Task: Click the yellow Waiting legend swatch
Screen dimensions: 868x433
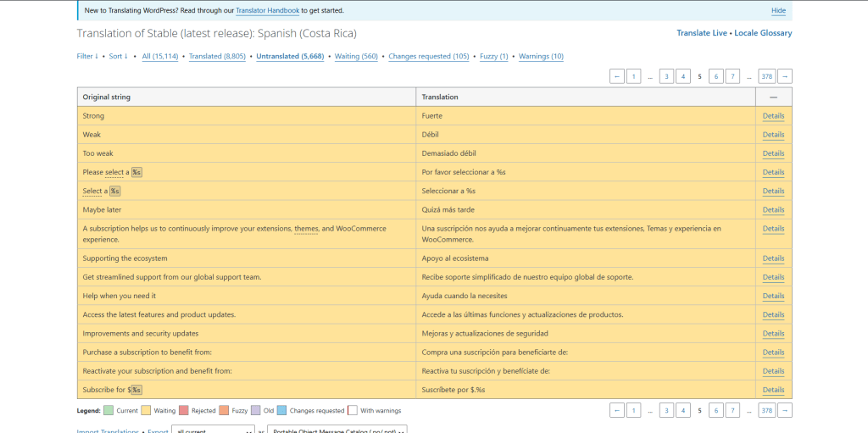Action: [x=146, y=411]
